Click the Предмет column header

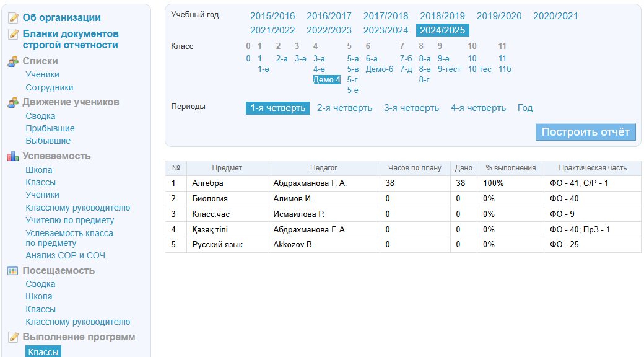pos(227,168)
